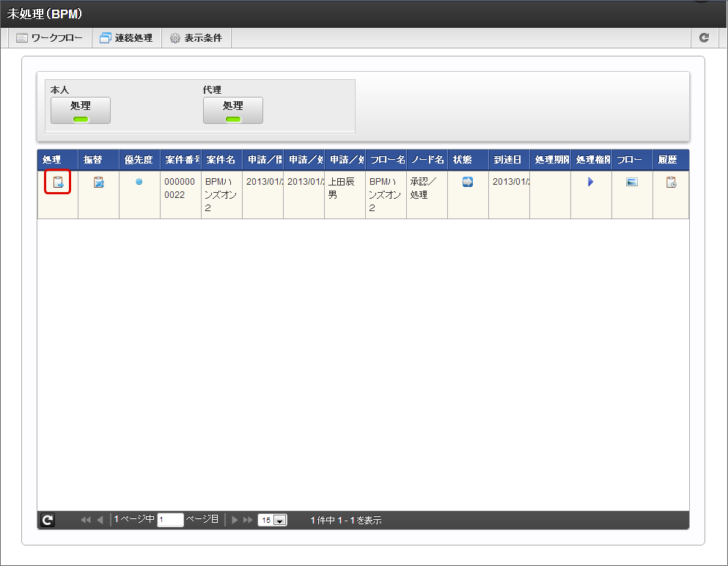Click the 振替 reassign icon in the row
This screenshot has height=566, width=728.
(x=99, y=183)
